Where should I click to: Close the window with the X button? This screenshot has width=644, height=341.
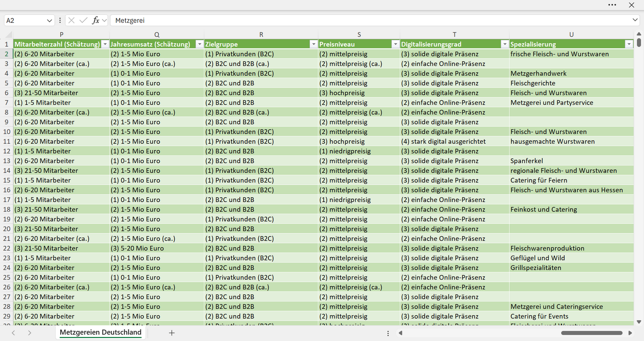(632, 5)
